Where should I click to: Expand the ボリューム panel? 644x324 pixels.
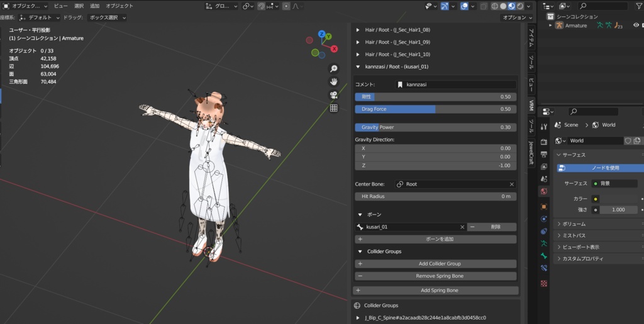tap(574, 223)
